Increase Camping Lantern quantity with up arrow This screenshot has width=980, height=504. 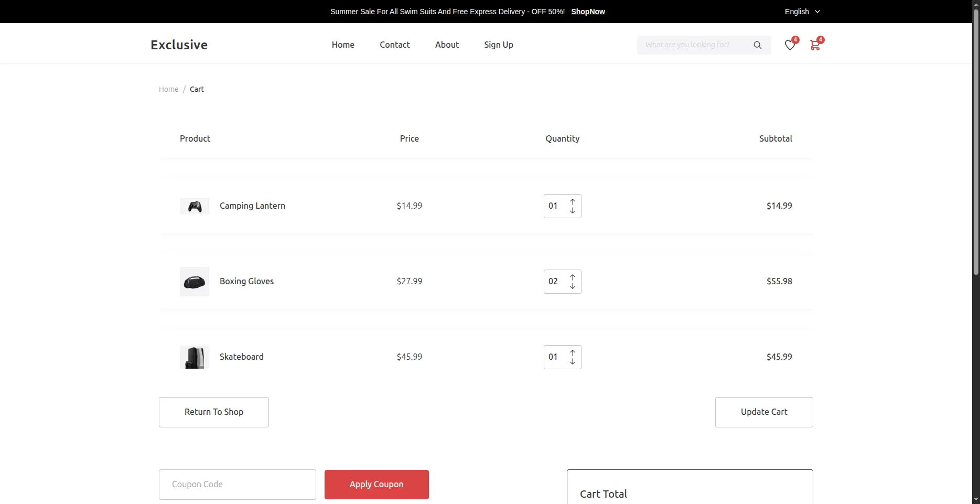[573, 202]
